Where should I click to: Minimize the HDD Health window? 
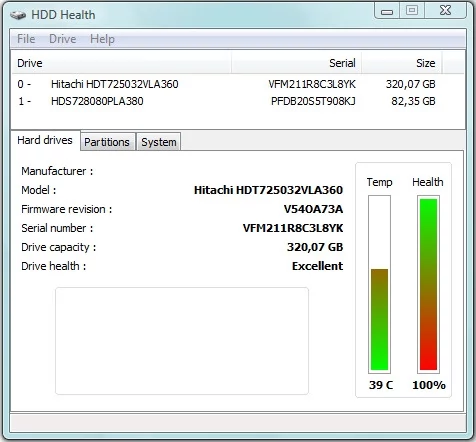point(387,11)
